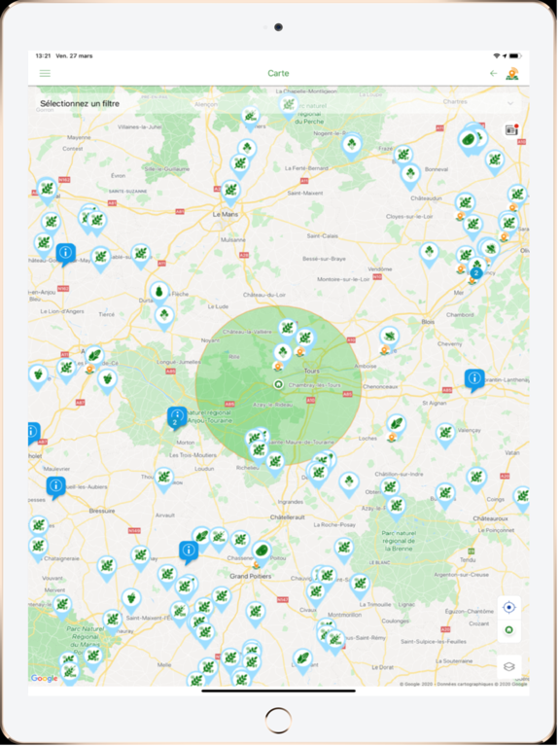Select crop pin below La Roche-Posay
Screen dimensions: 560x747
343,548
